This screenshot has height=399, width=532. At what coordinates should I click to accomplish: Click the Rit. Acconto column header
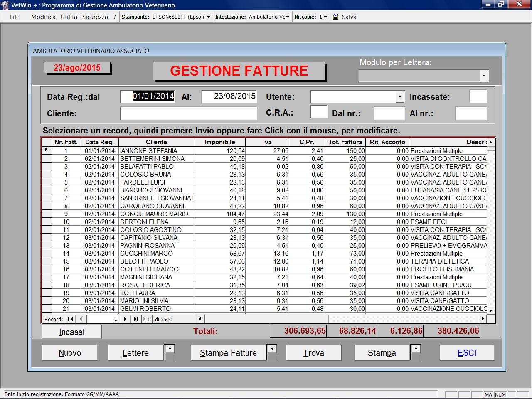pyautogui.click(x=387, y=142)
